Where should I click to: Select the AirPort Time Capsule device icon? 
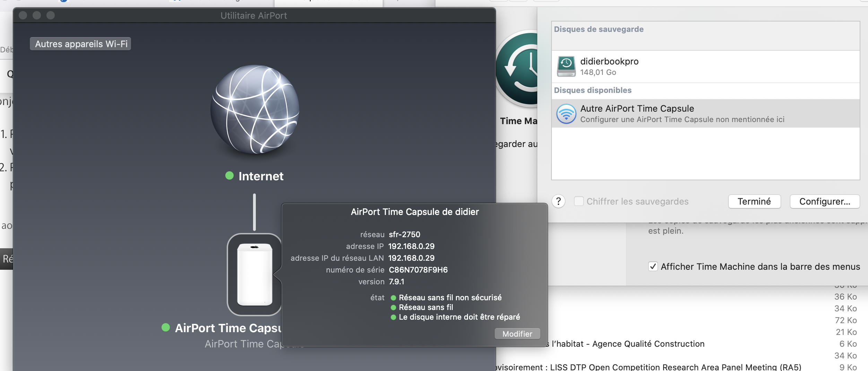254,275
